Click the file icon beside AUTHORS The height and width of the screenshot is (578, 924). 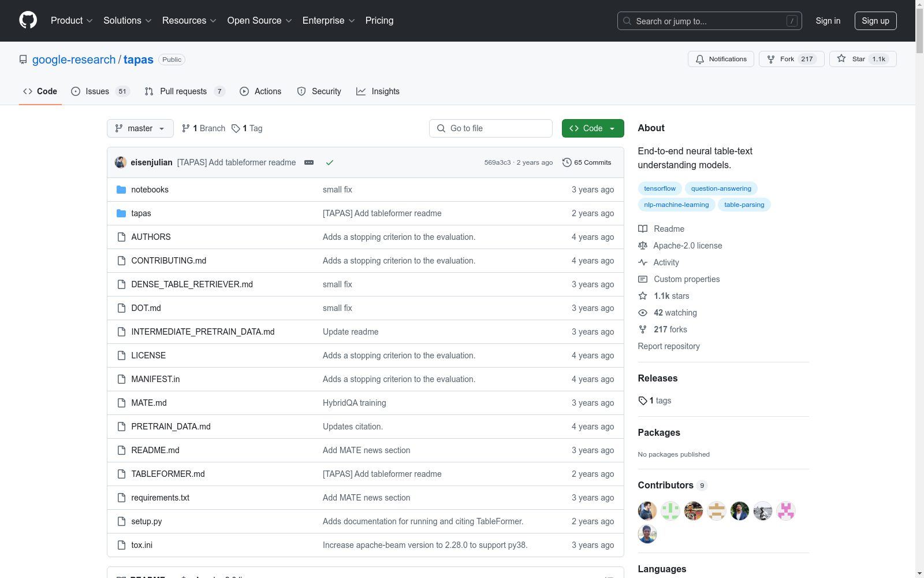[x=121, y=237]
